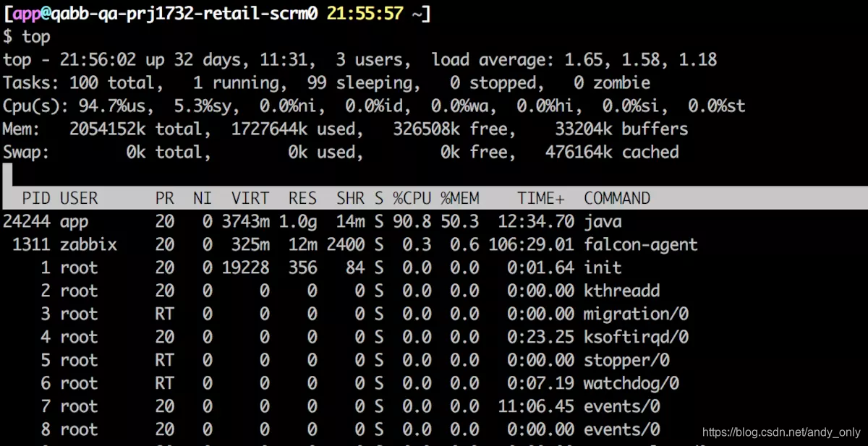868x446 pixels.
Task: Click the RES column header
Action: tap(302, 198)
